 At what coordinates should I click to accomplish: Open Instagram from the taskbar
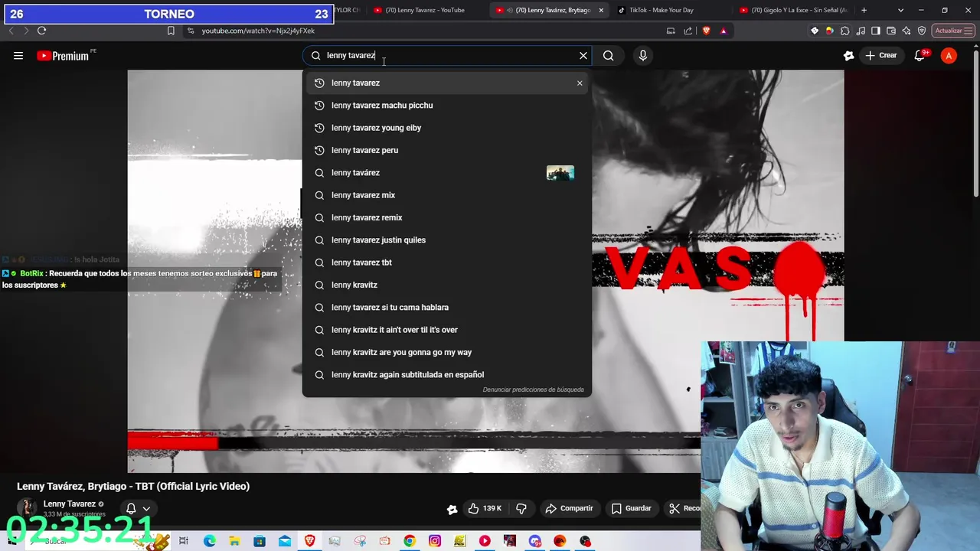click(x=435, y=541)
